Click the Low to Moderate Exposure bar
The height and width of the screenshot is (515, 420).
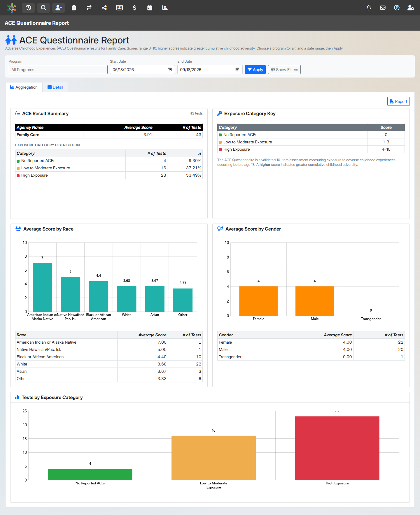tap(213, 458)
